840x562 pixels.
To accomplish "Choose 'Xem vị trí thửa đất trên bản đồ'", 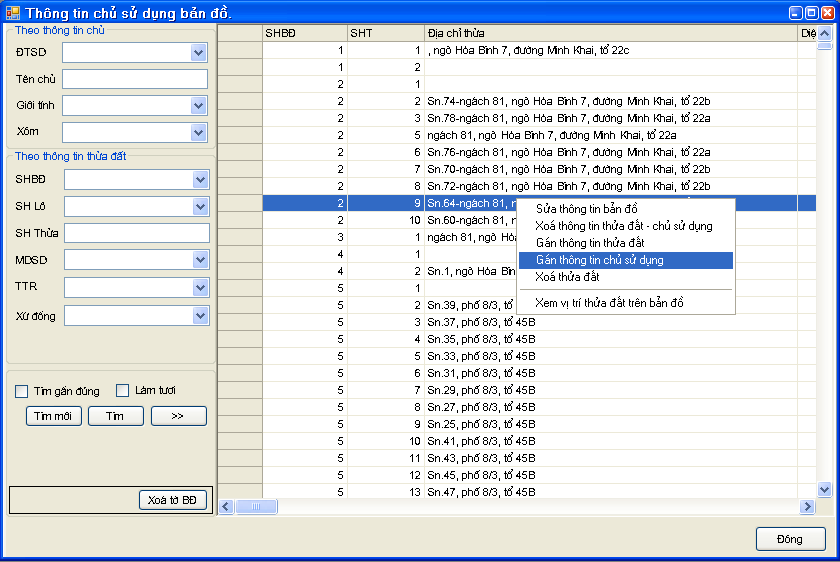I will click(x=609, y=303).
